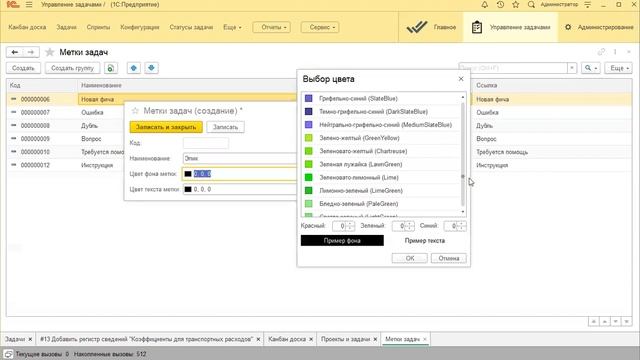Confirm color with OK button
This screenshot has width=640, height=360.
pyautogui.click(x=410, y=258)
